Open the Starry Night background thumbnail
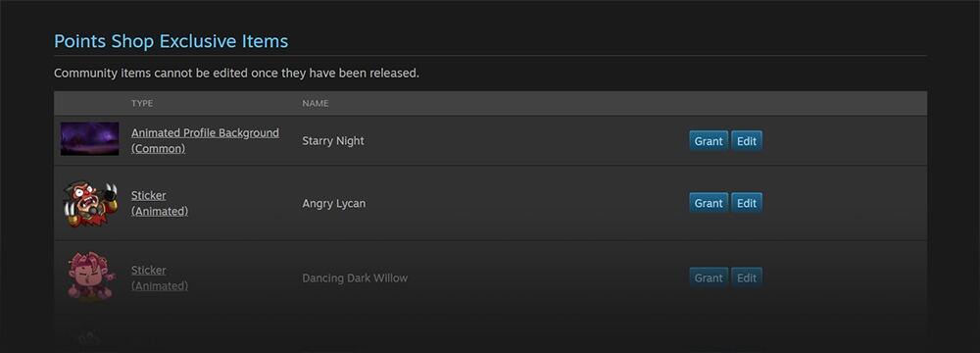The width and height of the screenshot is (980, 353). 89,139
